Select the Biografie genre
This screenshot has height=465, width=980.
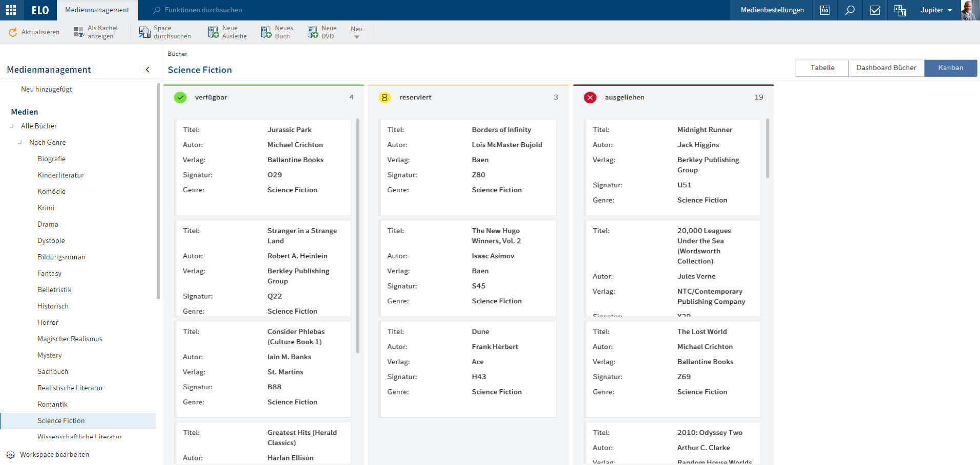[51, 159]
